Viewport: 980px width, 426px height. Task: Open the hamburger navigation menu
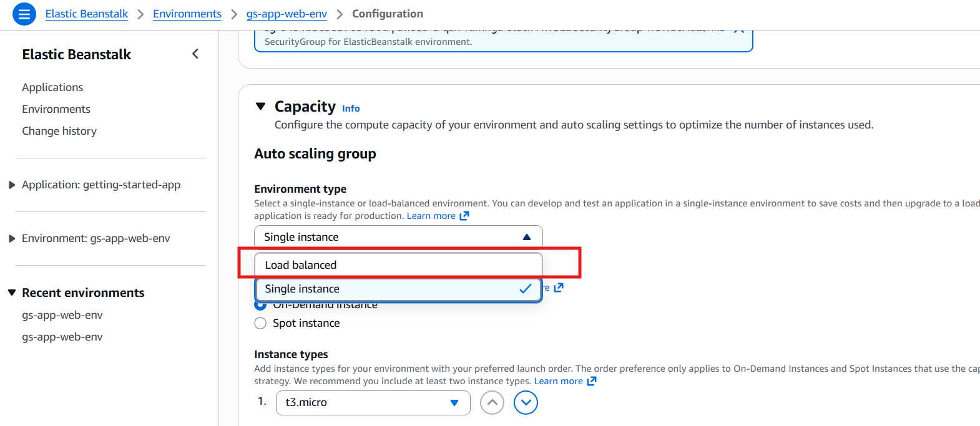24,14
